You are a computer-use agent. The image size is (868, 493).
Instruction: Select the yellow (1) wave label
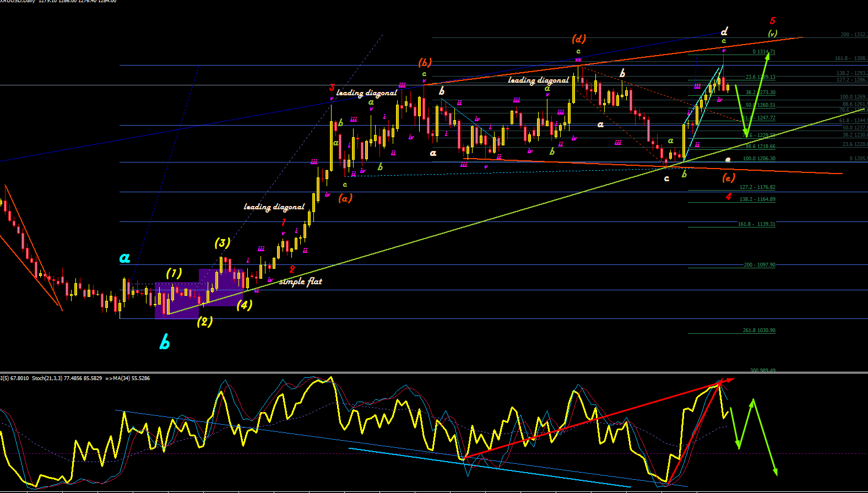pos(174,273)
